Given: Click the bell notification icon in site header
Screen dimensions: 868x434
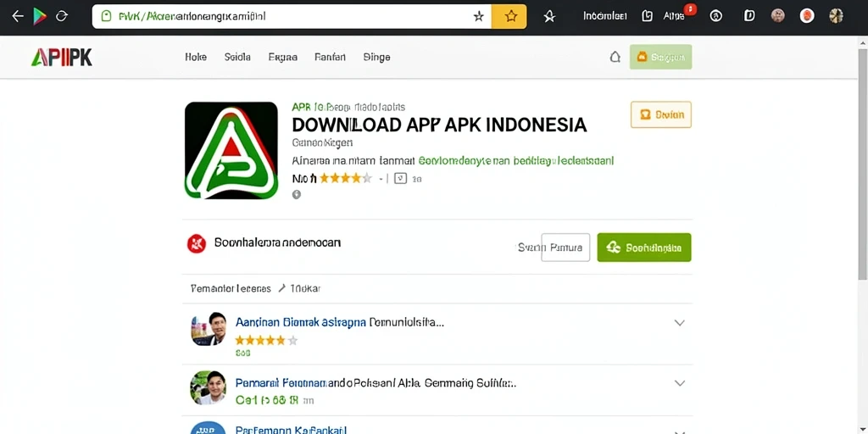Looking at the screenshot, I should pyautogui.click(x=615, y=57).
